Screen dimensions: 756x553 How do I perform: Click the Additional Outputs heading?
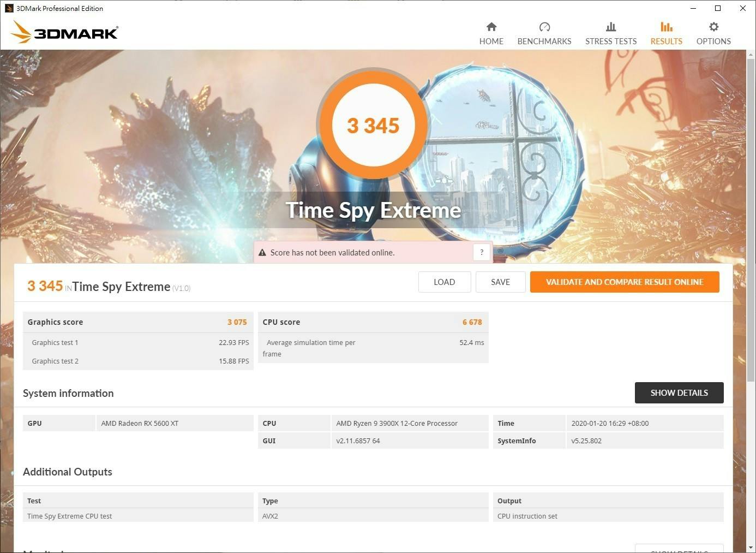tap(68, 472)
